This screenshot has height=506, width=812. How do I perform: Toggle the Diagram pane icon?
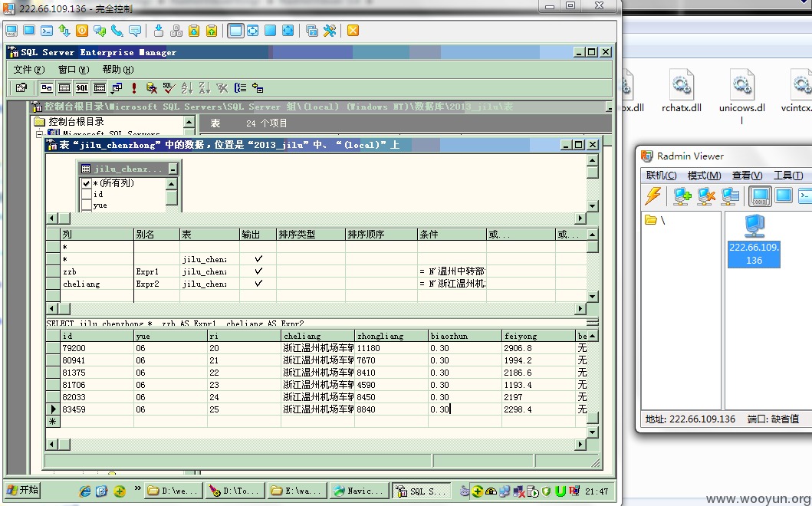(x=47, y=88)
